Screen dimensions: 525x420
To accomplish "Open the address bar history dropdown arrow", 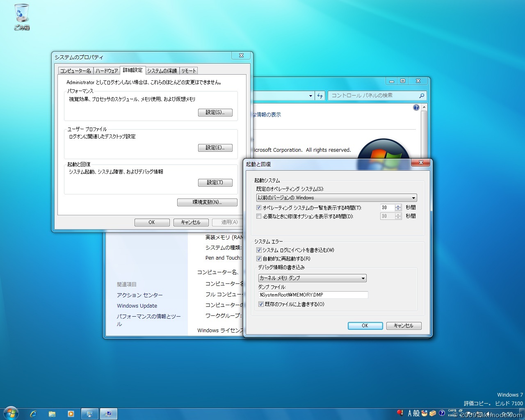I will click(x=310, y=96).
